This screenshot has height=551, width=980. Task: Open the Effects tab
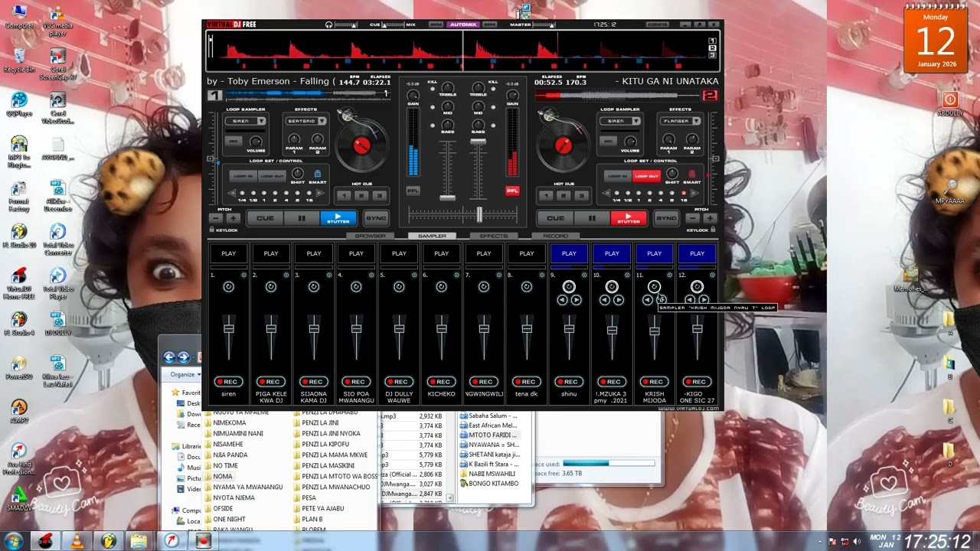click(494, 236)
